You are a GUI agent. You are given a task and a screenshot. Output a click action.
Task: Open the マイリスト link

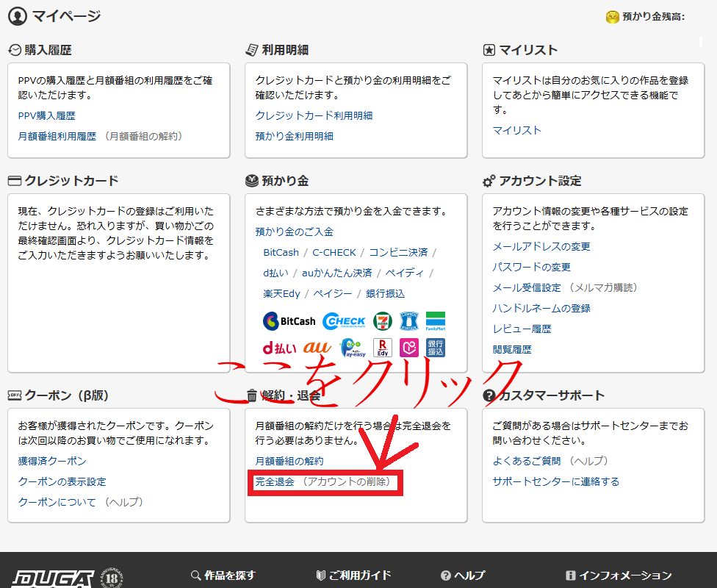(516, 130)
